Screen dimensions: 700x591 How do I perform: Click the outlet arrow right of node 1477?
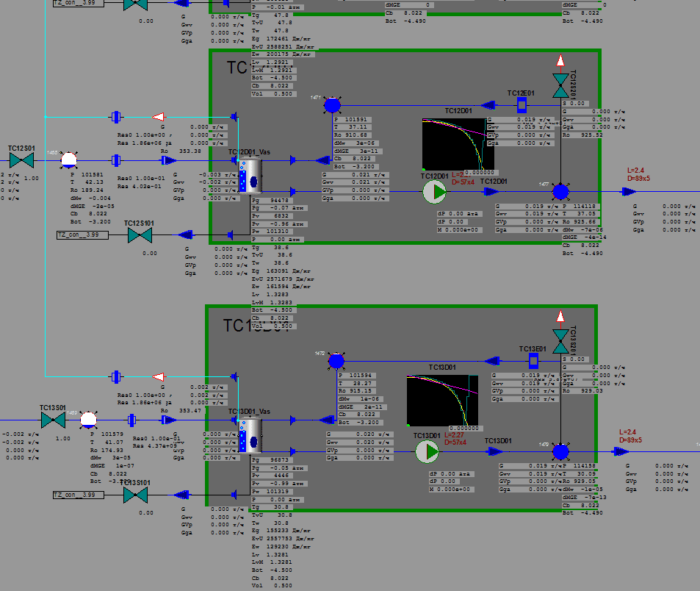click(x=629, y=192)
